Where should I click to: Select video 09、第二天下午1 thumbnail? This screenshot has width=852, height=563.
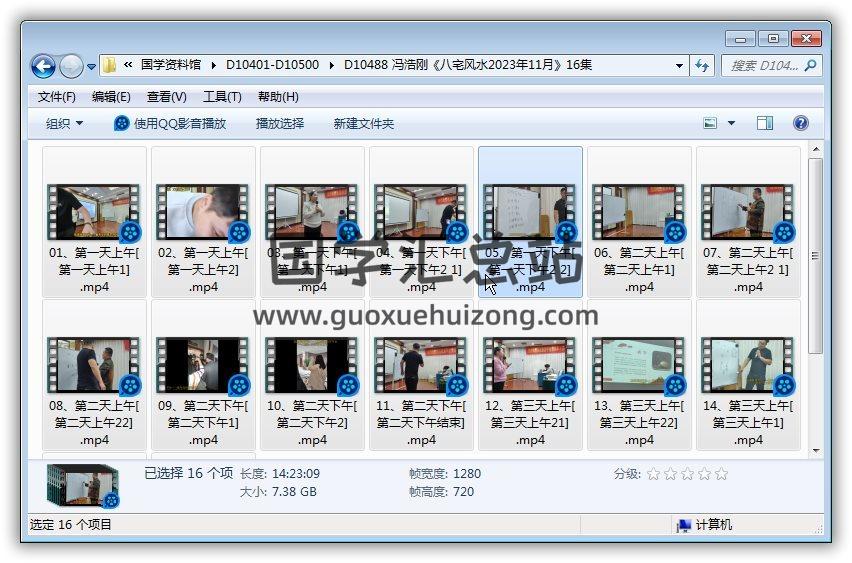(x=203, y=365)
